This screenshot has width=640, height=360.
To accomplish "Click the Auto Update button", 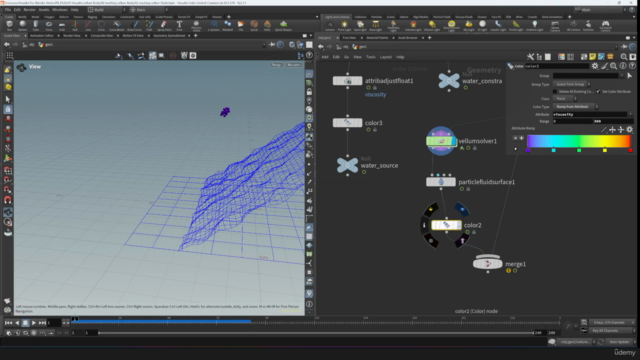I will coord(619,342).
